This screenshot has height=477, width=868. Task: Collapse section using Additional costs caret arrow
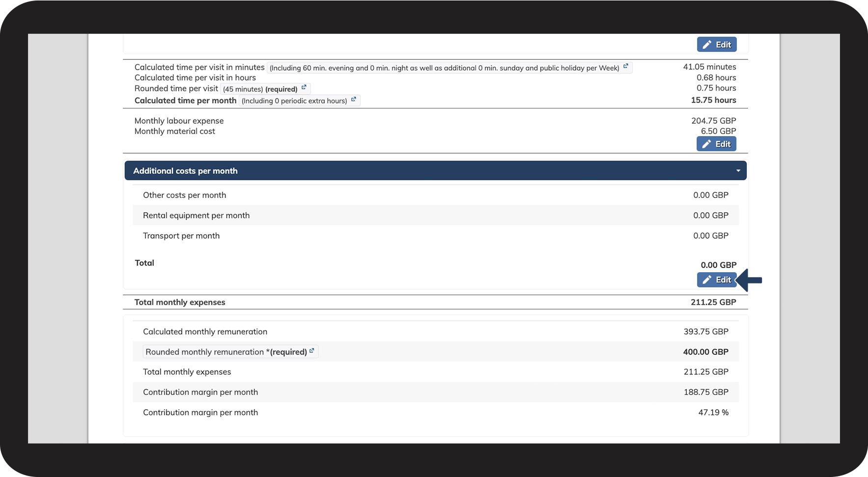click(x=738, y=171)
